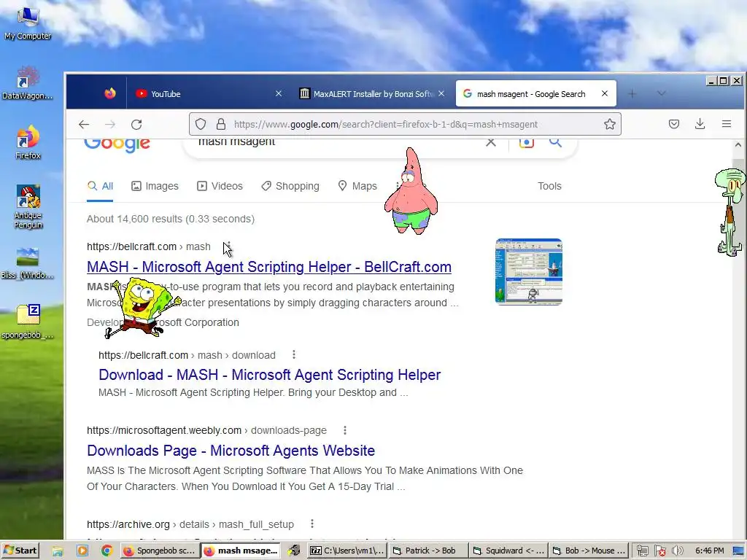The image size is (747, 560).
Task: Launch Chrome from the quick launch bar
Action: pyautogui.click(x=107, y=551)
